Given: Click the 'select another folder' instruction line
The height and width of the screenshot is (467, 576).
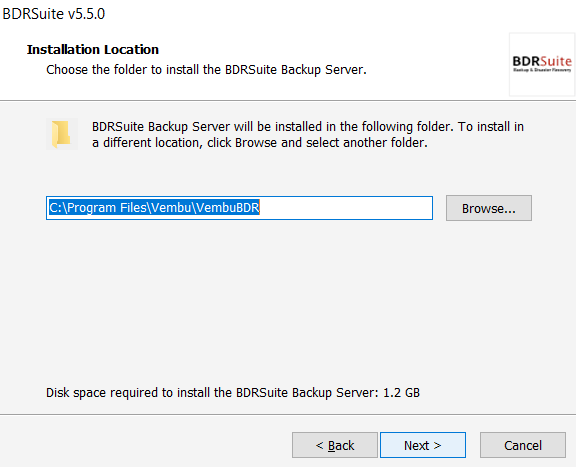Looking at the screenshot, I should pyautogui.click(x=260, y=143).
